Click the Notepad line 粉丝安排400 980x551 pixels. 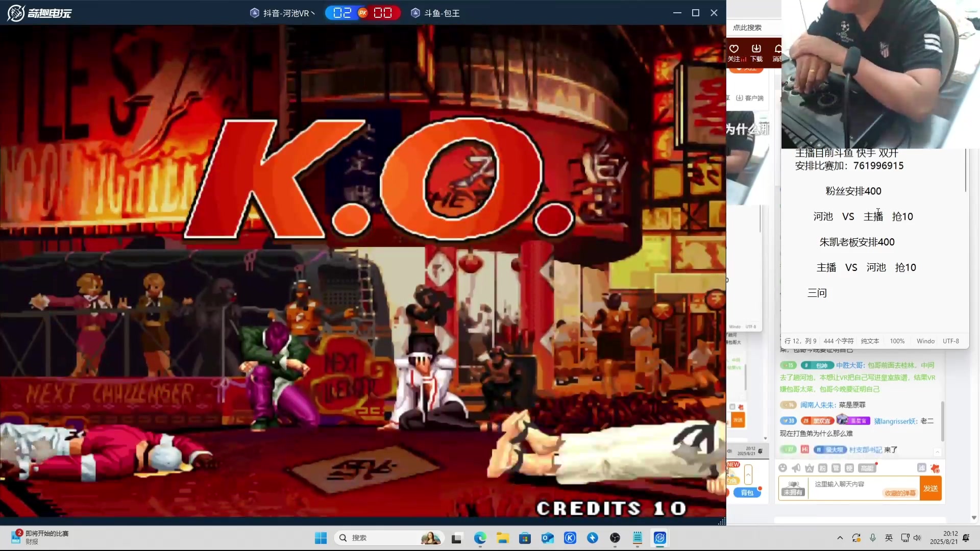(853, 191)
